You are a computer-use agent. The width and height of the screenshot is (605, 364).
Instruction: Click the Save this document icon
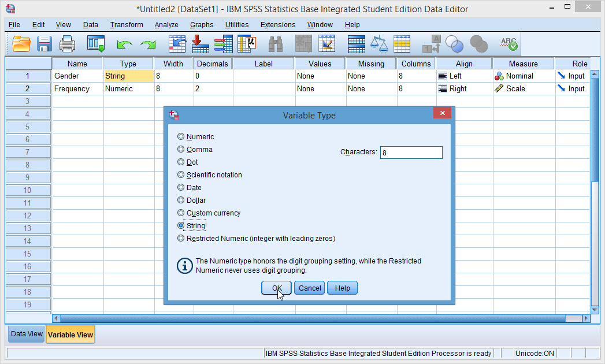pos(44,44)
